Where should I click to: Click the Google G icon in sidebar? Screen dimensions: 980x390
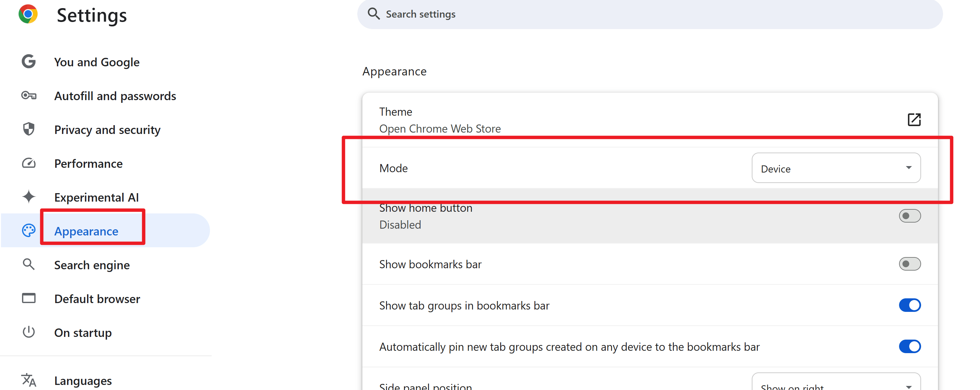coord(28,62)
